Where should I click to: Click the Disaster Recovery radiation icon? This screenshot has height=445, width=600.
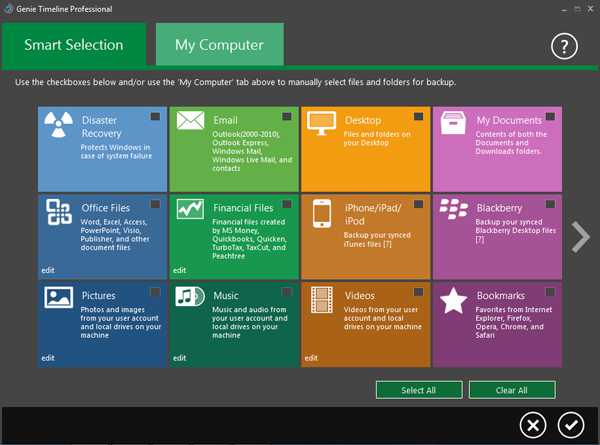tap(58, 125)
